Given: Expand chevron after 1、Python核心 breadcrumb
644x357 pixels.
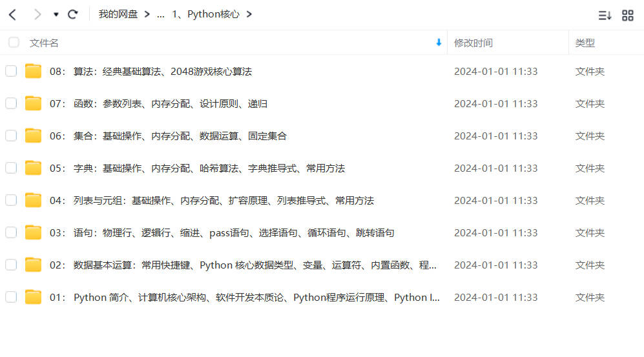Looking at the screenshot, I should point(249,14).
